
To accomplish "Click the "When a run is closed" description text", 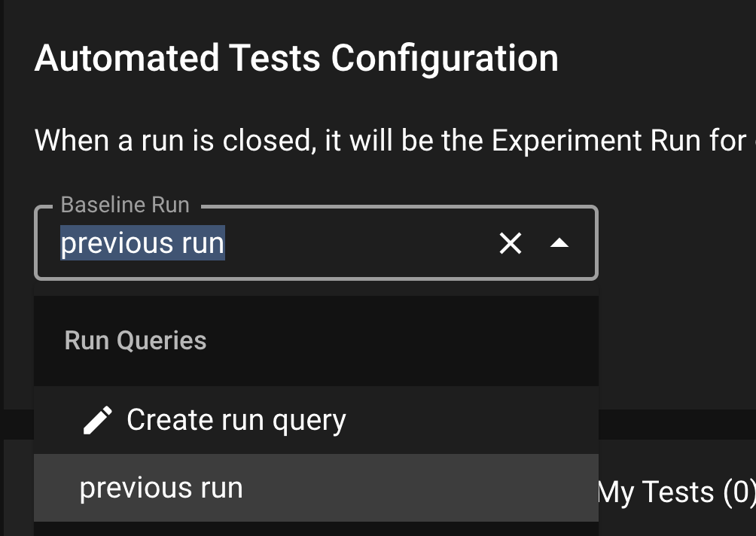I will click(x=173, y=141).
